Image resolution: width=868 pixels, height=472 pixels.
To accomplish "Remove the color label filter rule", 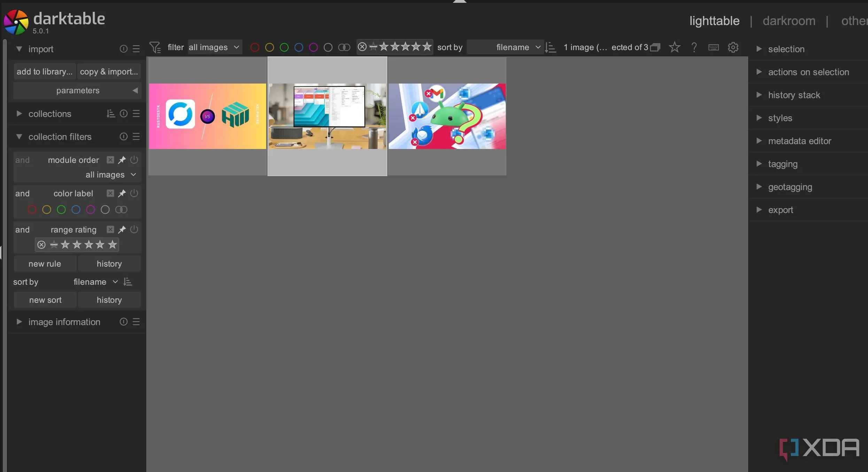I will 110,193.
